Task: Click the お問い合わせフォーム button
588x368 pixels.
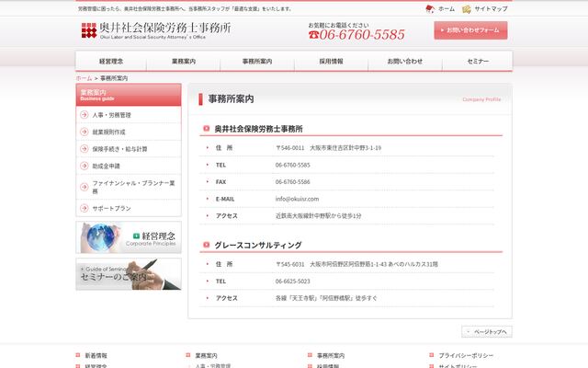Action: (470, 30)
